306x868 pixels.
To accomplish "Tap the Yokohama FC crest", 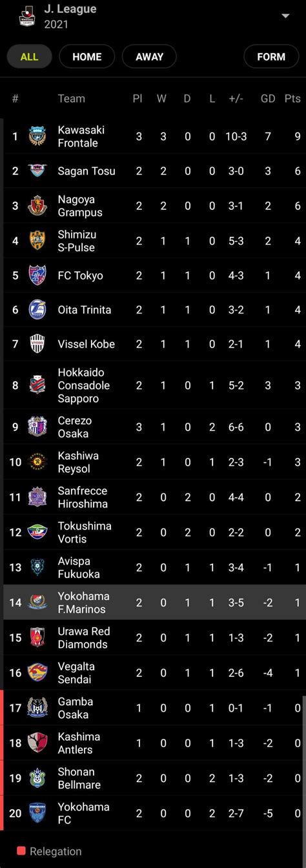I will (37, 814).
